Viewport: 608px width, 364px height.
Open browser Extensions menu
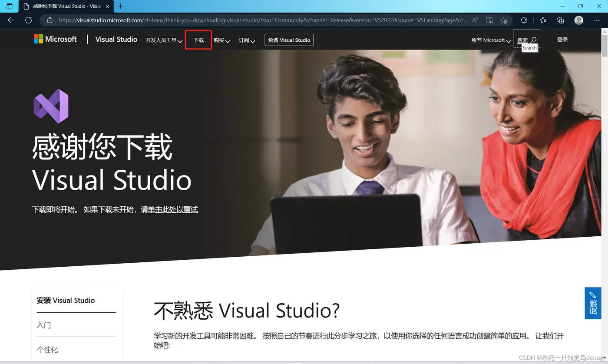(x=524, y=20)
